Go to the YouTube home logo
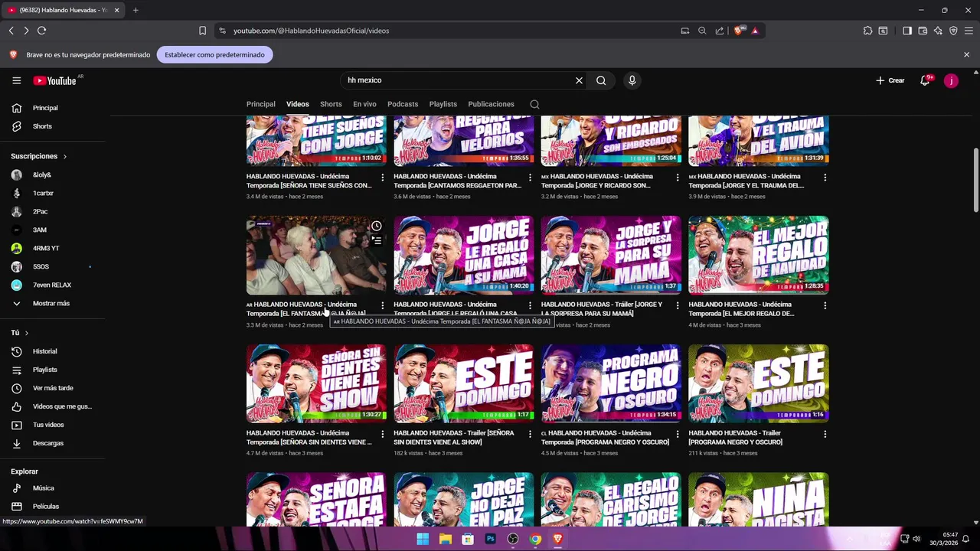The image size is (980, 551). tap(54, 80)
